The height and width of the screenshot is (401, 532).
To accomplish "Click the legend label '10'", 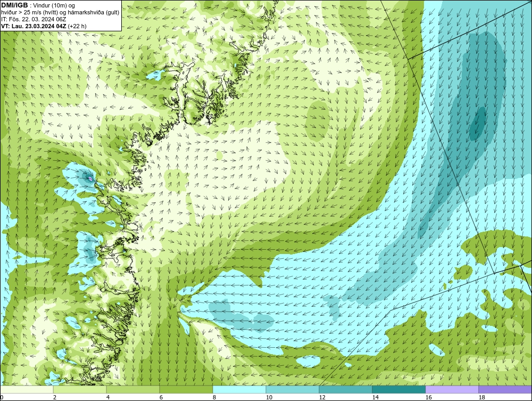I will click(269, 397).
